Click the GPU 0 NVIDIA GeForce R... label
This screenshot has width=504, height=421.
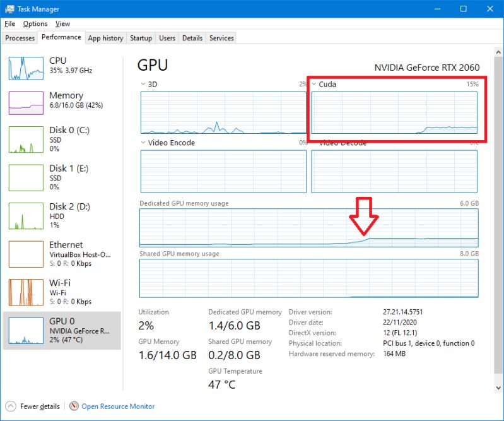[79, 331]
